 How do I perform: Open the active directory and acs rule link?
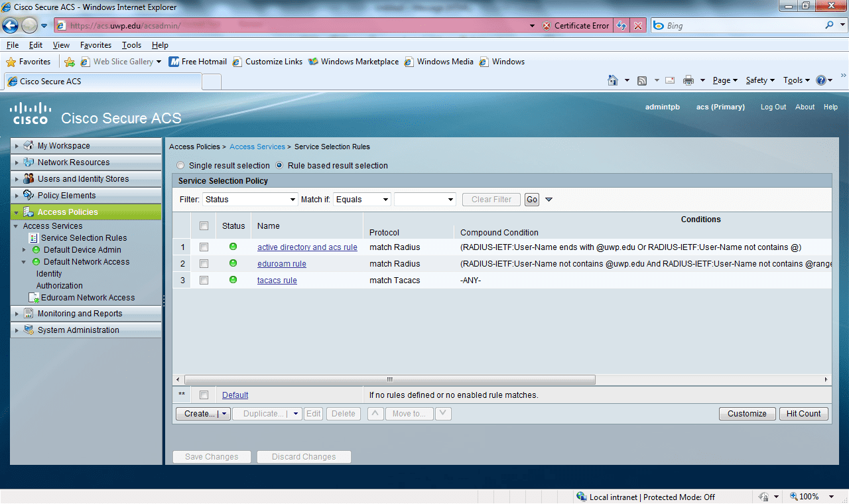(307, 247)
